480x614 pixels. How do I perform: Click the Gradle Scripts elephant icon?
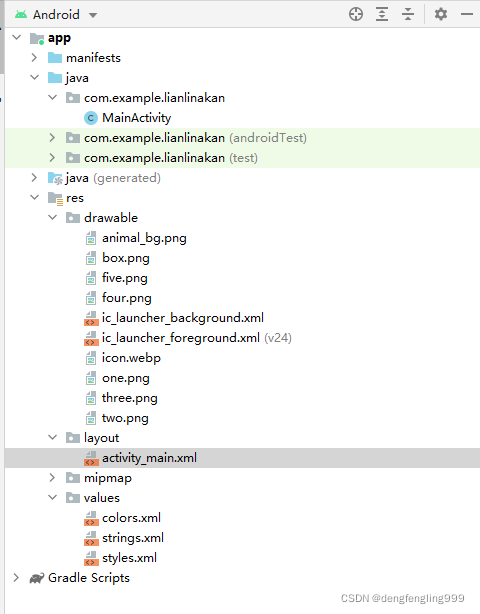click(37, 578)
